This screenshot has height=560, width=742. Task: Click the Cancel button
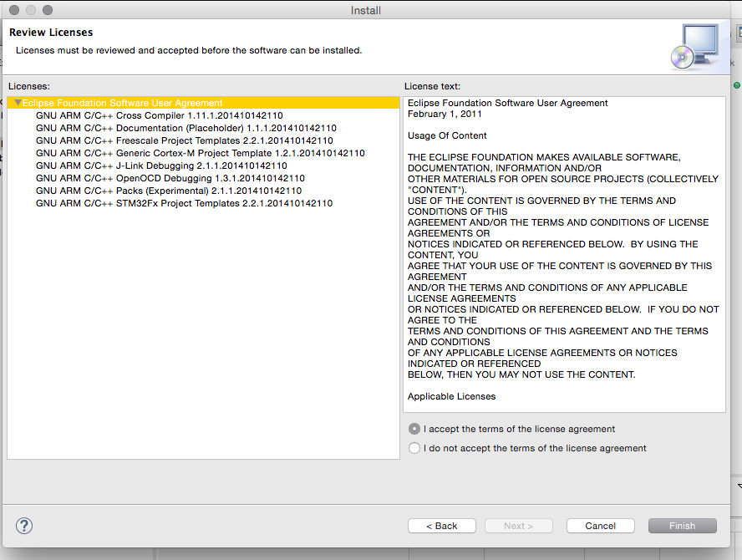pos(601,526)
